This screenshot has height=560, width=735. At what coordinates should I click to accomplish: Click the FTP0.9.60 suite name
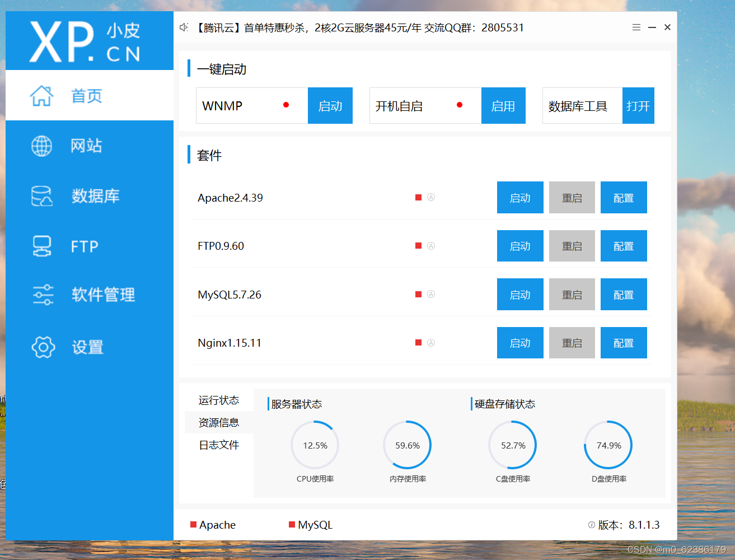221,246
